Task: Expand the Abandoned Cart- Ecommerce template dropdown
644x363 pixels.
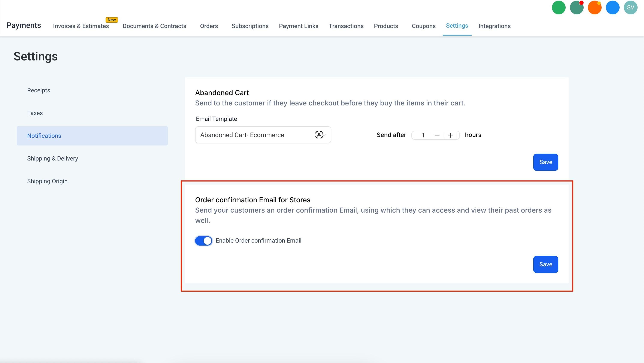Action: [x=263, y=135]
